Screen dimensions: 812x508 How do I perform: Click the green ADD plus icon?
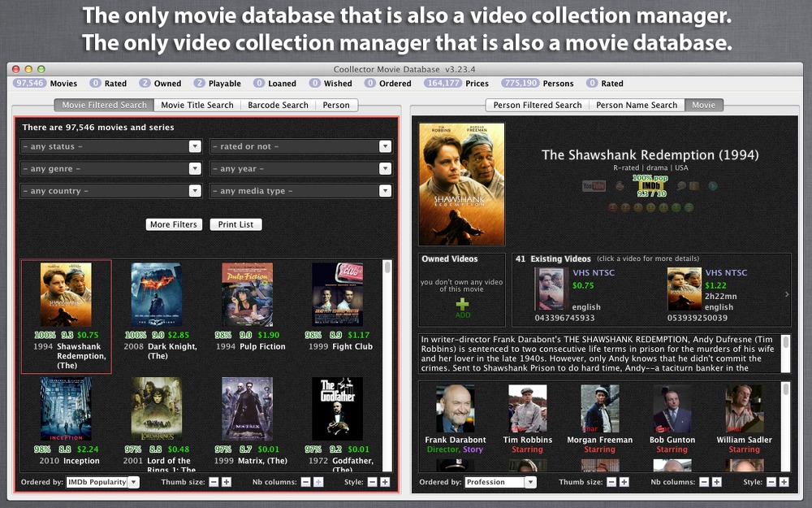click(x=463, y=304)
